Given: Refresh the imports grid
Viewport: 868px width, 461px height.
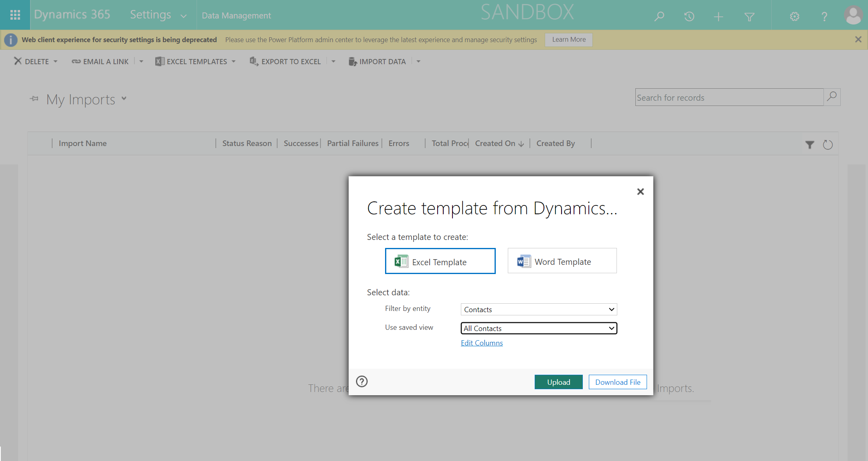Looking at the screenshot, I should coord(827,144).
